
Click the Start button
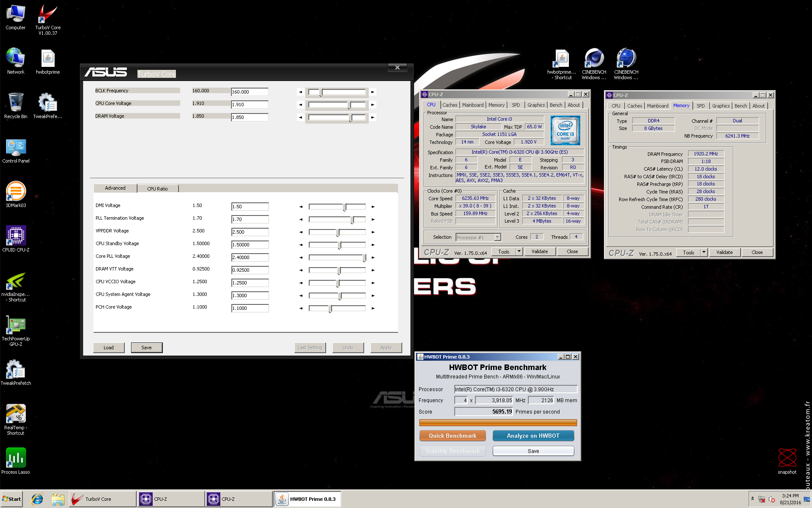(11, 499)
